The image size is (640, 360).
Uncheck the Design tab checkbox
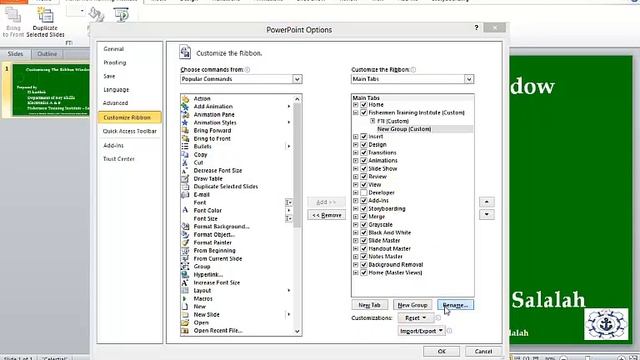tap(364, 144)
